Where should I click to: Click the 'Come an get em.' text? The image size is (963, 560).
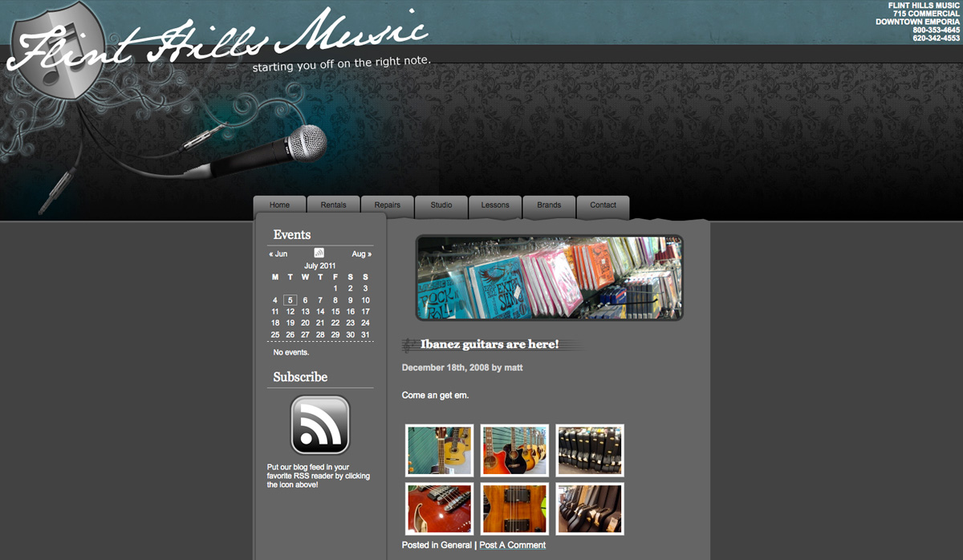pos(435,396)
